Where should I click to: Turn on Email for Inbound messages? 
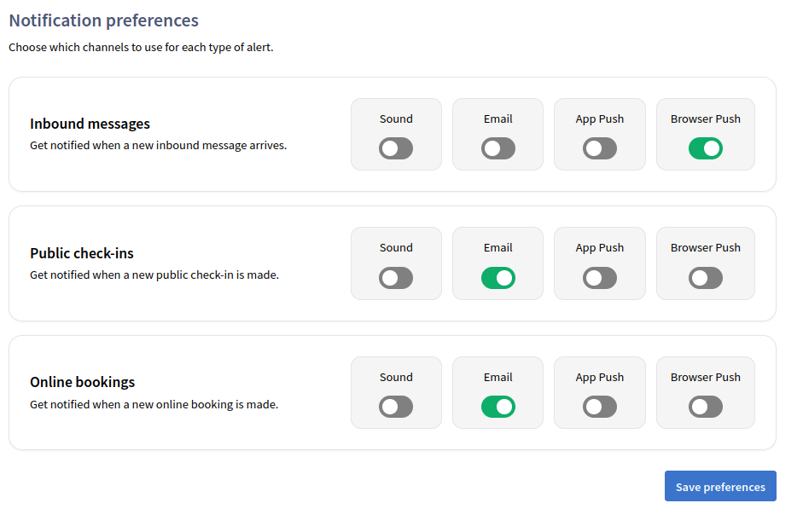pyautogui.click(x=498, y=148)
